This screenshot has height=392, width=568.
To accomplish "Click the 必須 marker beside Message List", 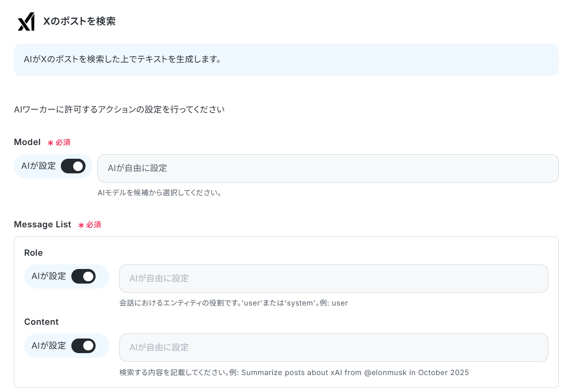I will click(x=90, y=225).
